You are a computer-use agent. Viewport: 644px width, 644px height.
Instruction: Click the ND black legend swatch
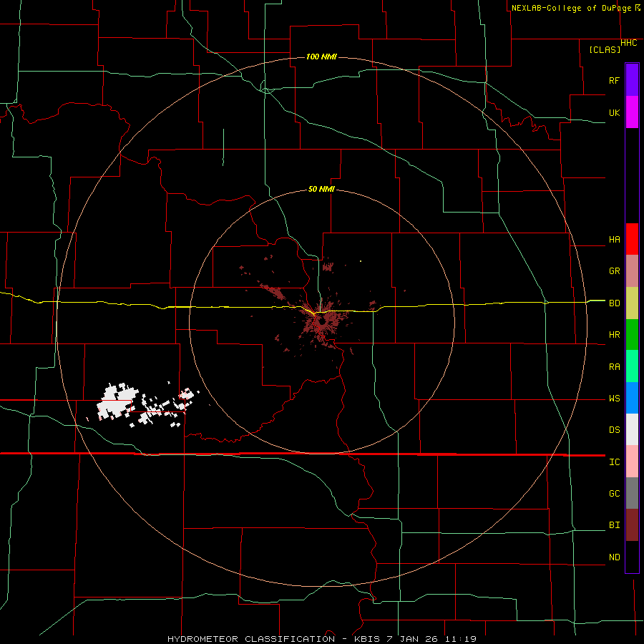(x=632, y=557)
